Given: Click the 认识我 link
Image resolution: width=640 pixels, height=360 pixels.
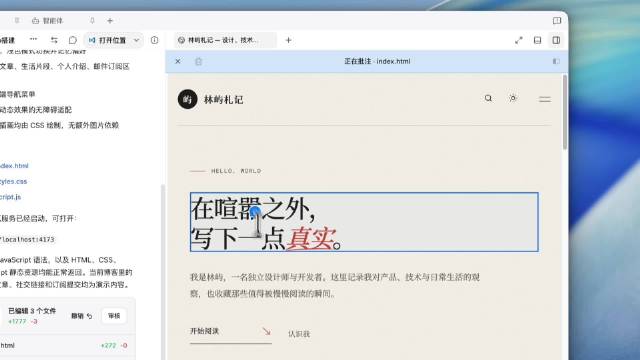Looking at the screenshot, I should coord(299,334).
